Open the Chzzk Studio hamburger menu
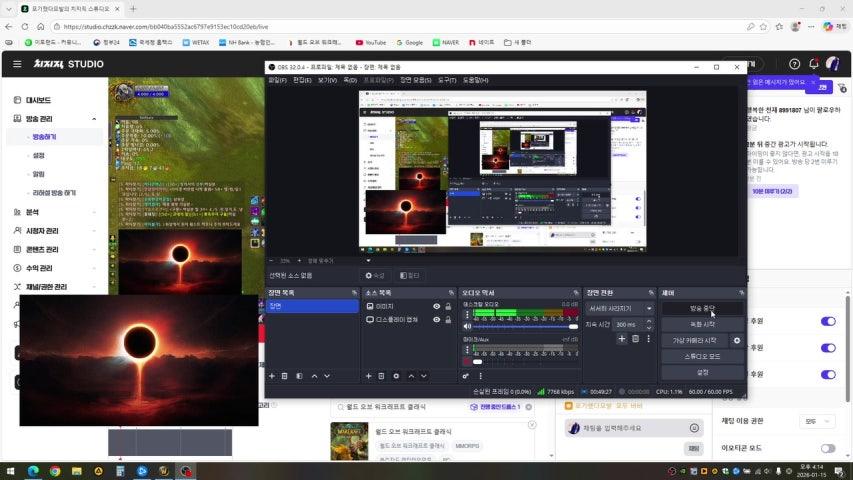This screenshot has height=480, width=853. pos(17,64)
